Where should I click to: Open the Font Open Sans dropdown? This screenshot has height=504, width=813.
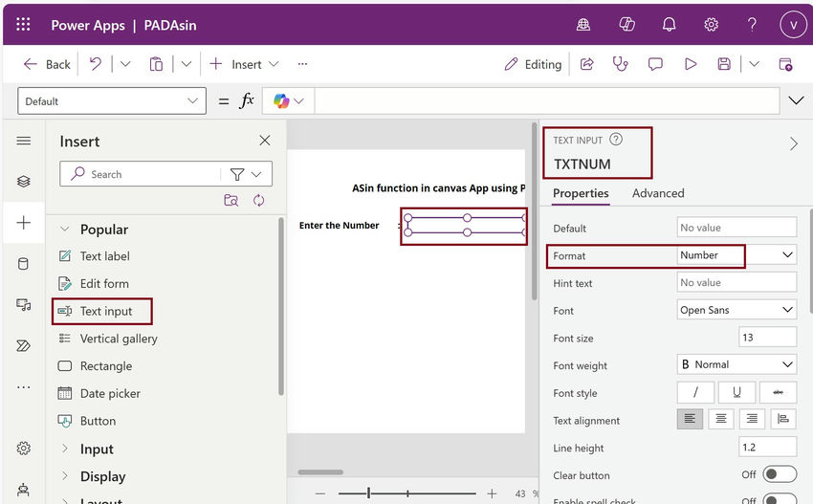736,310
